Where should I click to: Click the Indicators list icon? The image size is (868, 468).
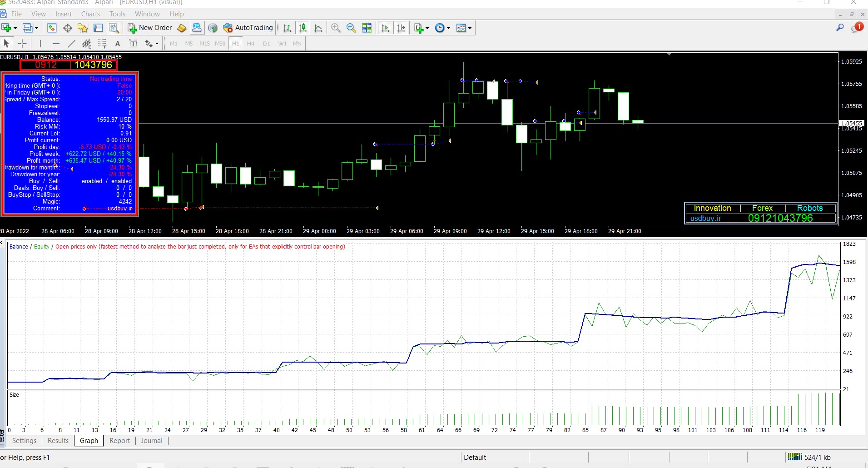point(419,28)
